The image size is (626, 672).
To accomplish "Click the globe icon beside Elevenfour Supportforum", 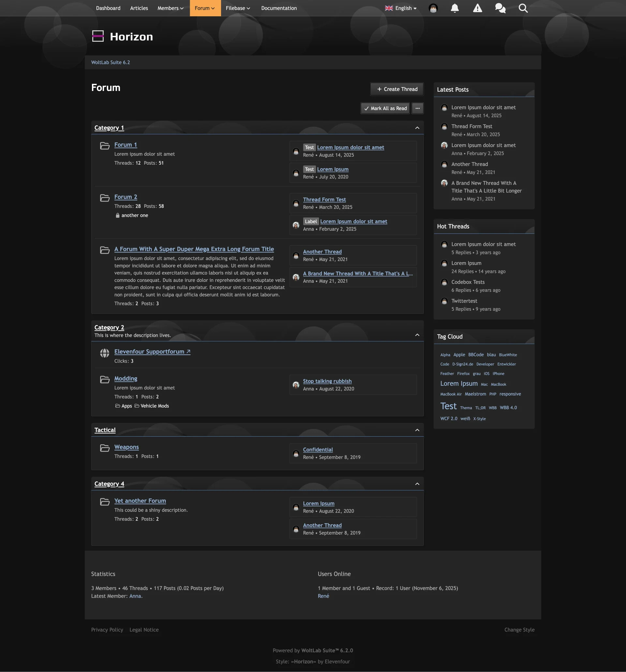I will 105,353.
